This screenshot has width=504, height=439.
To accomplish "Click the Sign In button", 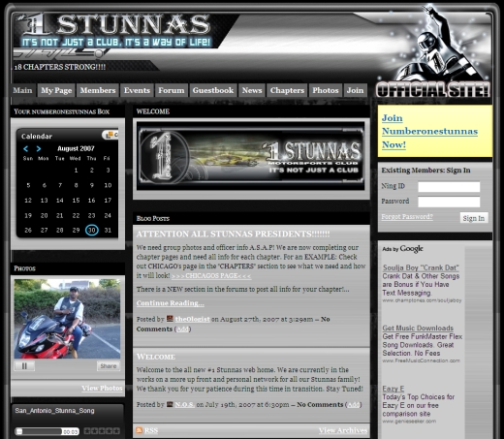I will coord(474,218).
